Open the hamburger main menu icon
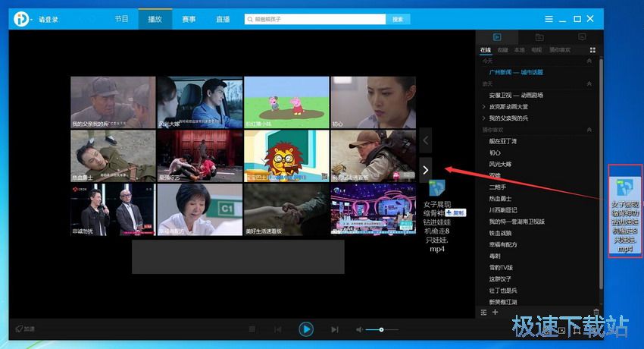This screenshot has width=644, height=349. pyautogui.click(x=549, y=19)
